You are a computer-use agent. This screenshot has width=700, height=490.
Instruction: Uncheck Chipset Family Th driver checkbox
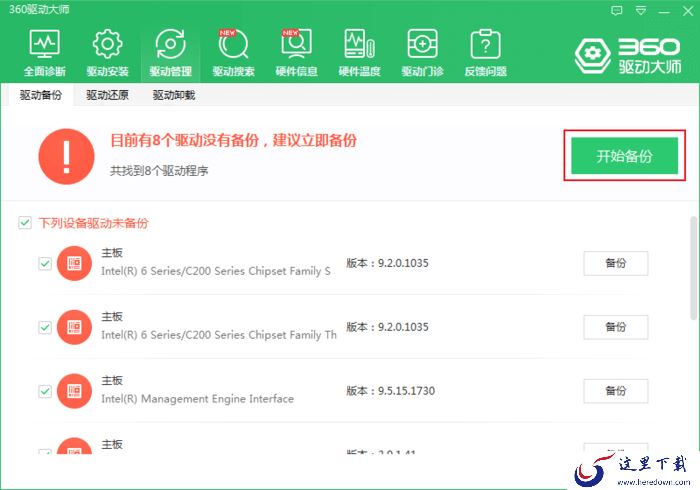click(x=45, y=327)
